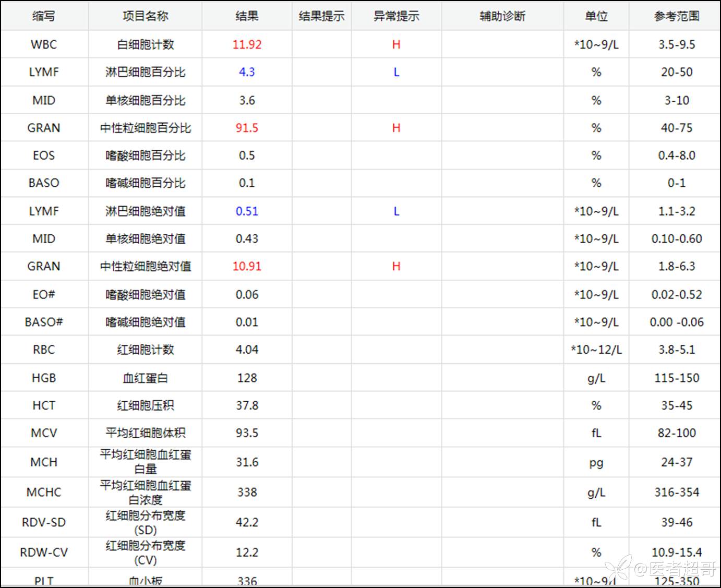The width and height of the screenshot is (721, 588).
Task: Click the 参考范围 column header
Action: 676,16
